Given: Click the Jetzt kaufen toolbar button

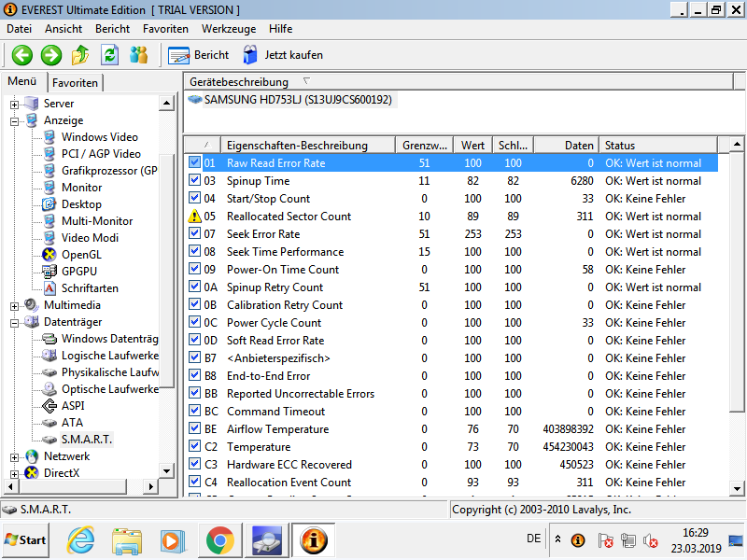Looking at the screenshot, I should pyautogui.click(x=283, y=55).
